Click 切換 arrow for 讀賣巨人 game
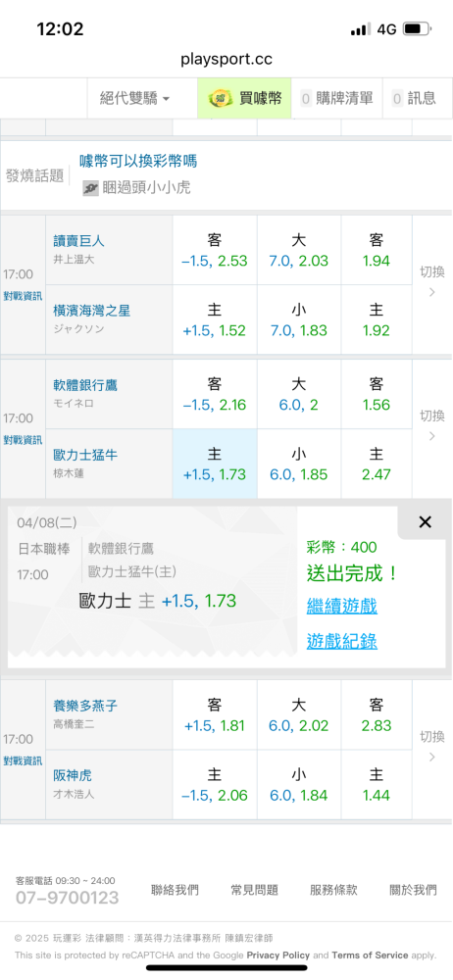The width and height of the screenshot is (453, 980). tap(432, 281)
